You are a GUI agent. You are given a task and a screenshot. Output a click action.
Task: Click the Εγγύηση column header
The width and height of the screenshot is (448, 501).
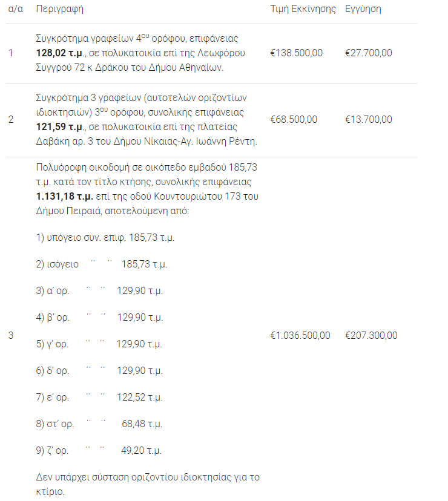[x=363, y=10]
